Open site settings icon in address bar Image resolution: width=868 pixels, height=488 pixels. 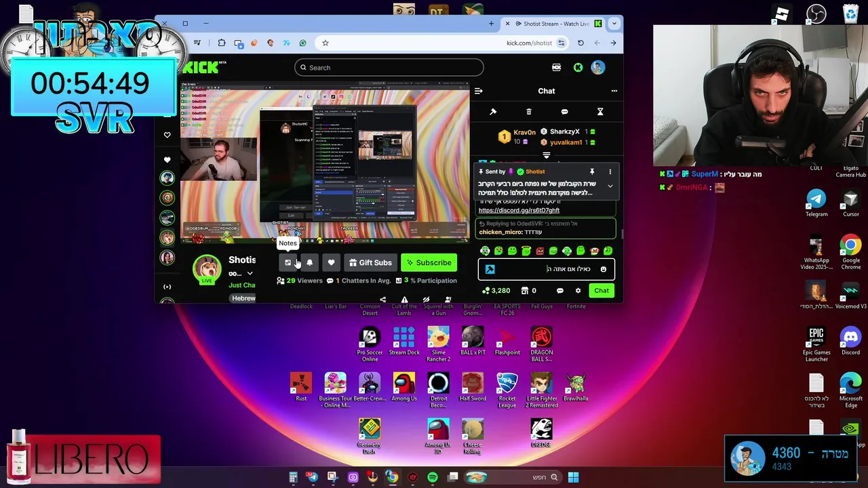click(561, 43)
